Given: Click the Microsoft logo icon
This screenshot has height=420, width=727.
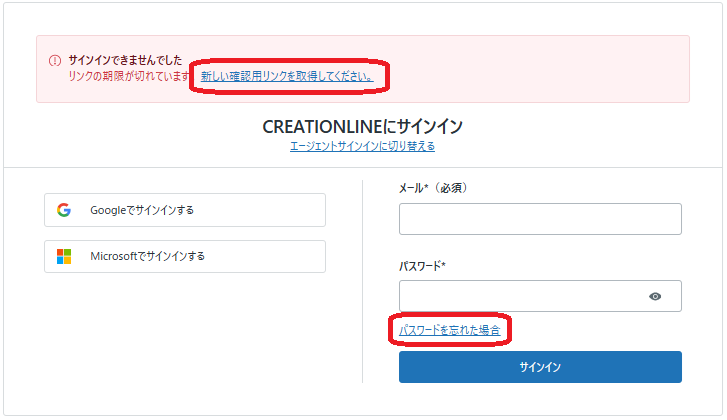Looking at the screenshot, I should [64, 256].
